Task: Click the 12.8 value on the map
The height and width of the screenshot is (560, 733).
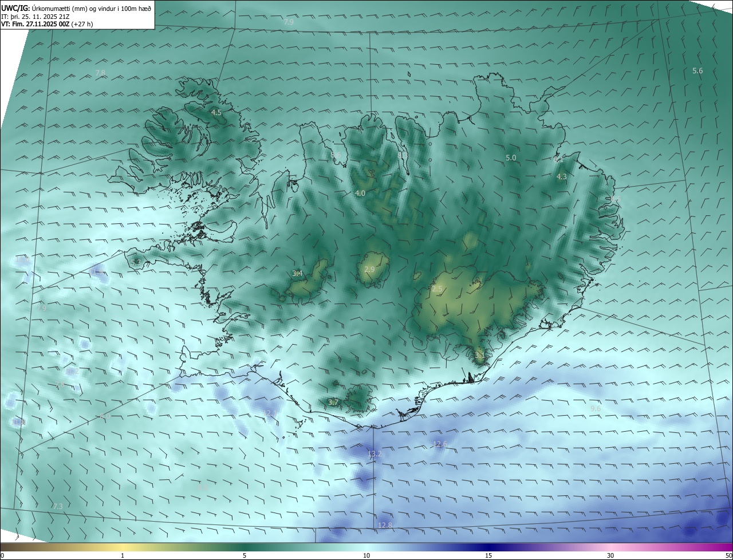Action: tap(385, 525)
